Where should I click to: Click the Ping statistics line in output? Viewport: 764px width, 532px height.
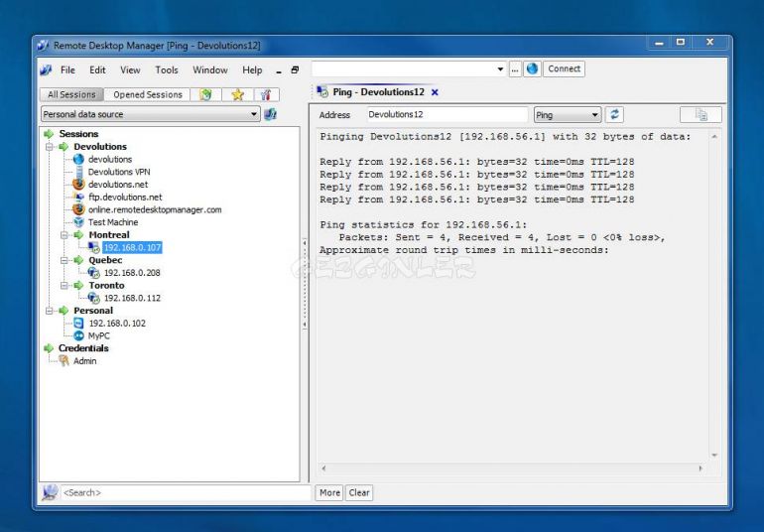[424, 225]
